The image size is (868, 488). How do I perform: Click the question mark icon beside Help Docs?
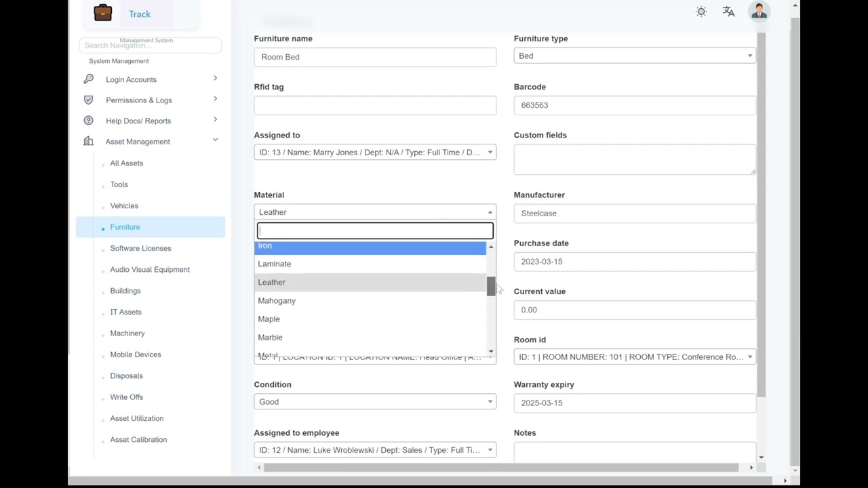point(88,121)
